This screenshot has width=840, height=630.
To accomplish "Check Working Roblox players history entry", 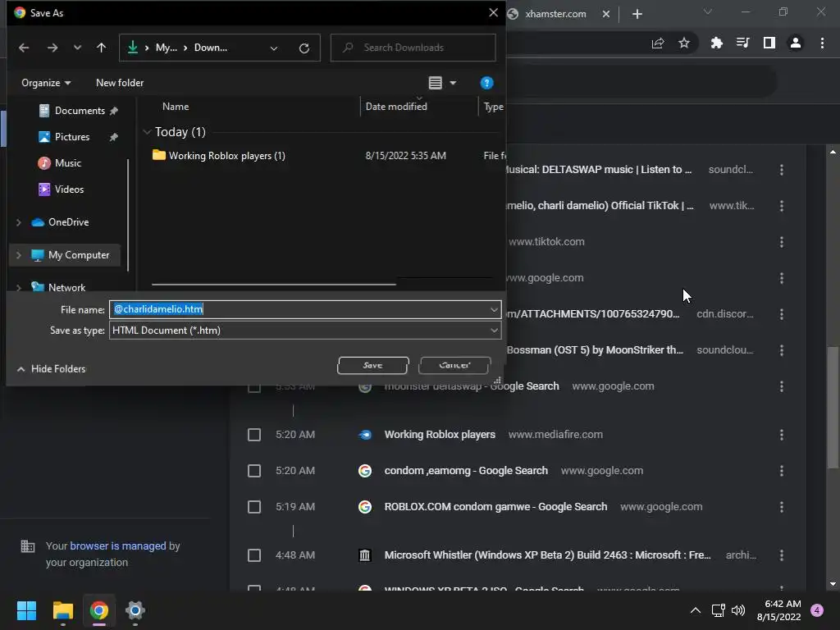I will tap(254, 435).
